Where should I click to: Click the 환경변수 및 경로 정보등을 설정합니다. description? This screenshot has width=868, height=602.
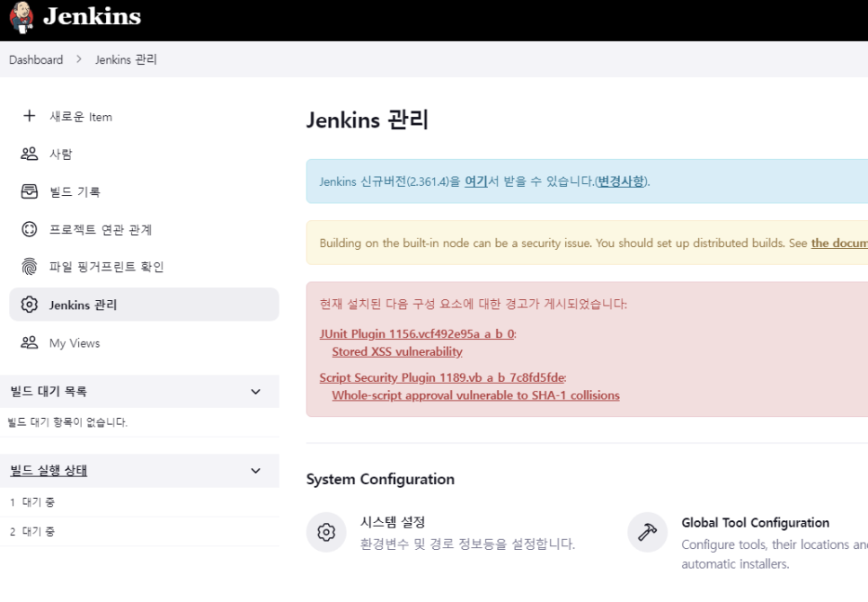pos(468,544)
